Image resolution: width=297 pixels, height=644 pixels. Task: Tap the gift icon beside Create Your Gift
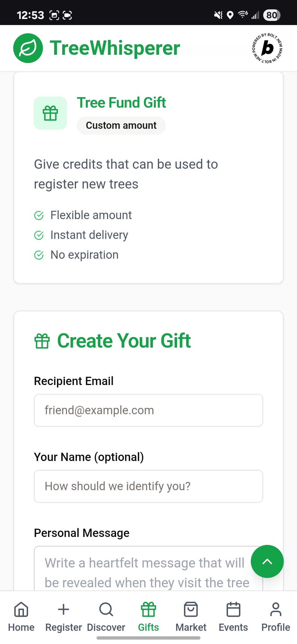(x=42, y=341)
